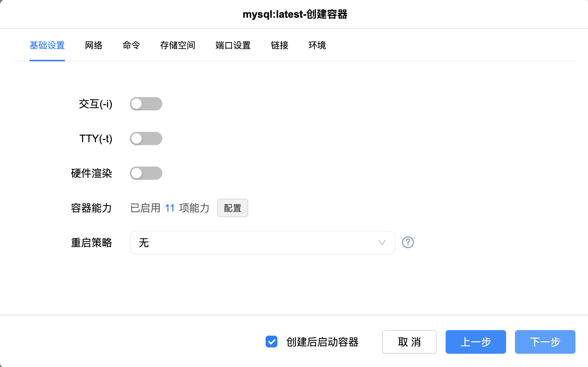Click the blue 11 capability count
Screen dimensions: 588x367
coord(170,208)
